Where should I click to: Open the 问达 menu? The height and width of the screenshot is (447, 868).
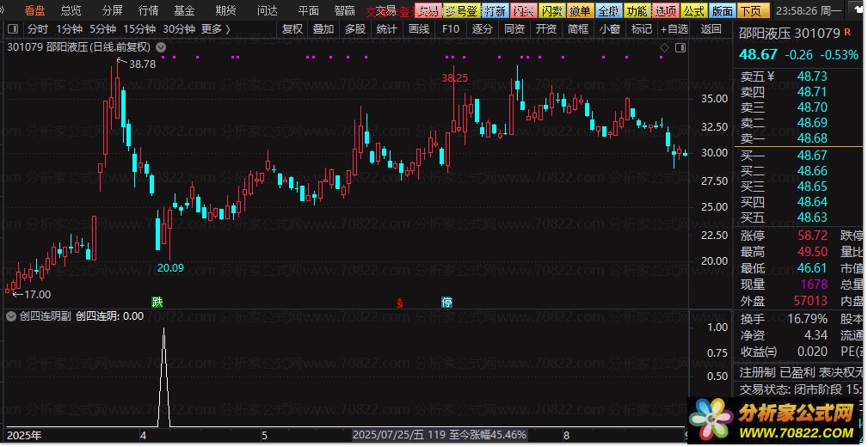click(x=268, y=10)
